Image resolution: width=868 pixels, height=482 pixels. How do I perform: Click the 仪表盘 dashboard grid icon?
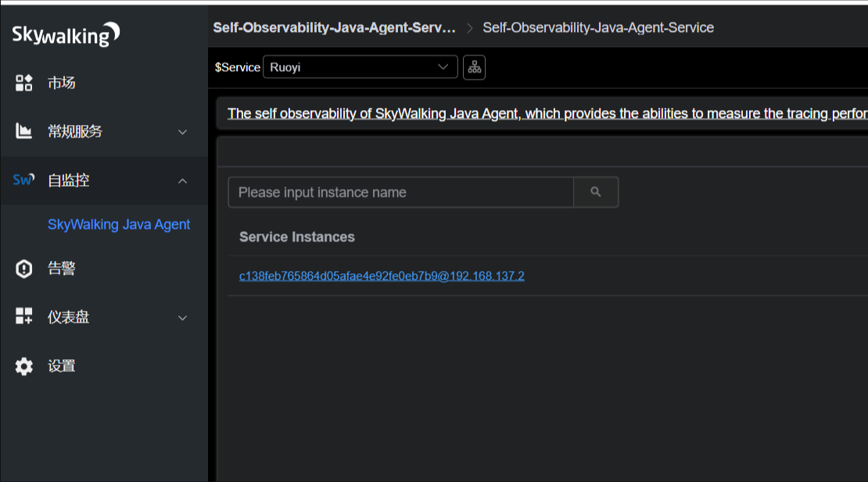23,316
